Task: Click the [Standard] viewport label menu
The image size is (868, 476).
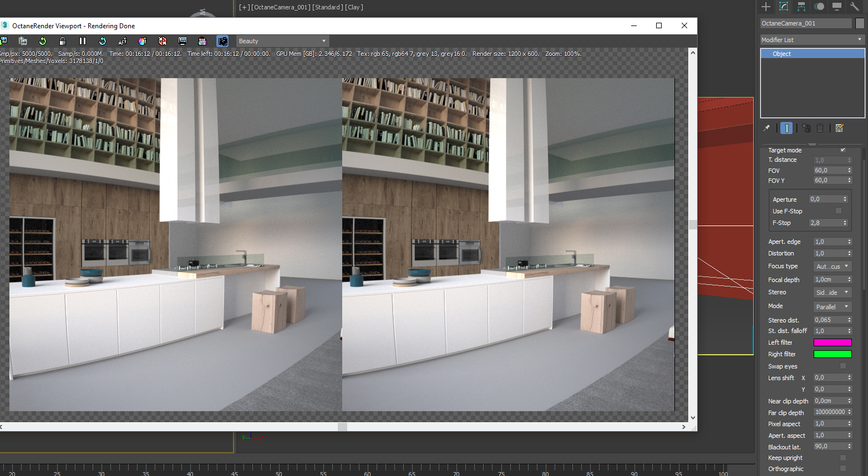Action: click(x=327, y=7)
